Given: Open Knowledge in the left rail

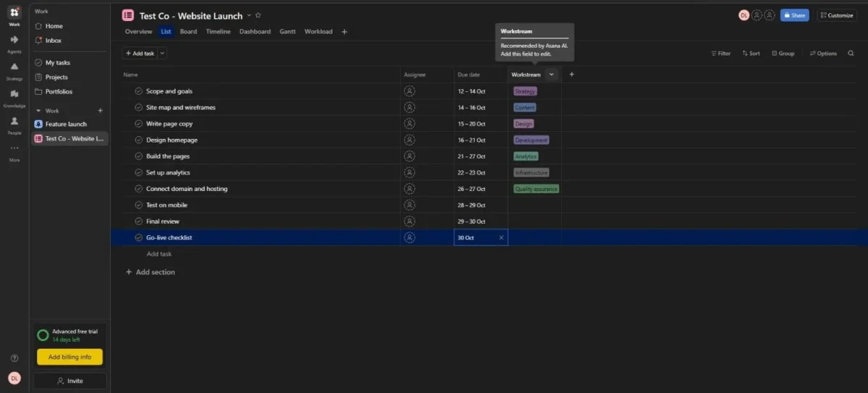Looking at the screenshot, I should [x=14, y=97].
